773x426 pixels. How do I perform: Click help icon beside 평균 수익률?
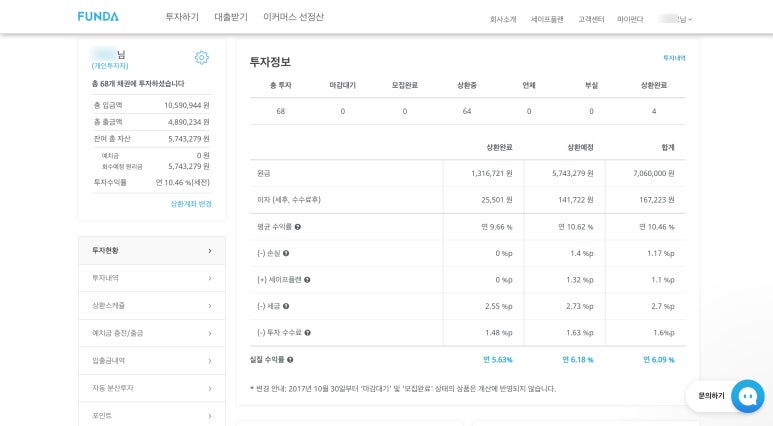point(298,227)
